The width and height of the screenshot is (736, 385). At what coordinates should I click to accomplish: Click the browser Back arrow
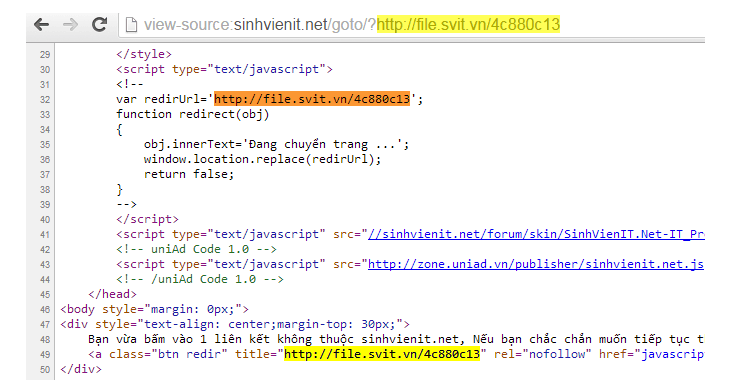(42, 24)
